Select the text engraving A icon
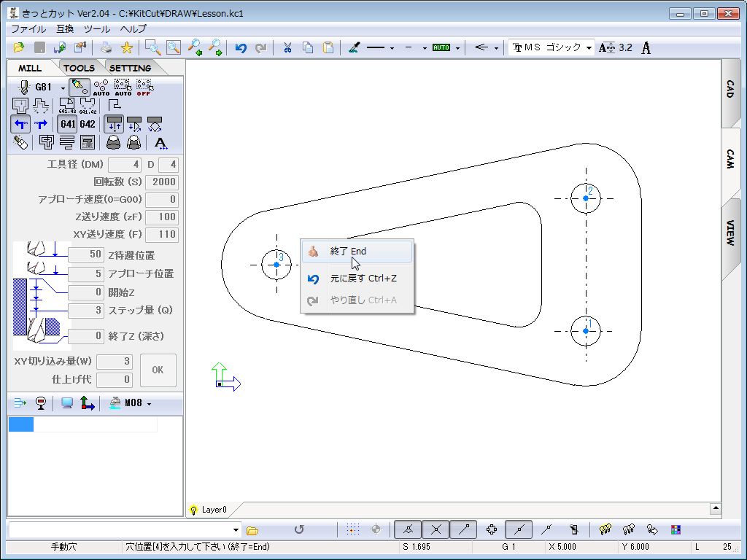Screen dimensions: 747x560 click(x=161, y=142)
